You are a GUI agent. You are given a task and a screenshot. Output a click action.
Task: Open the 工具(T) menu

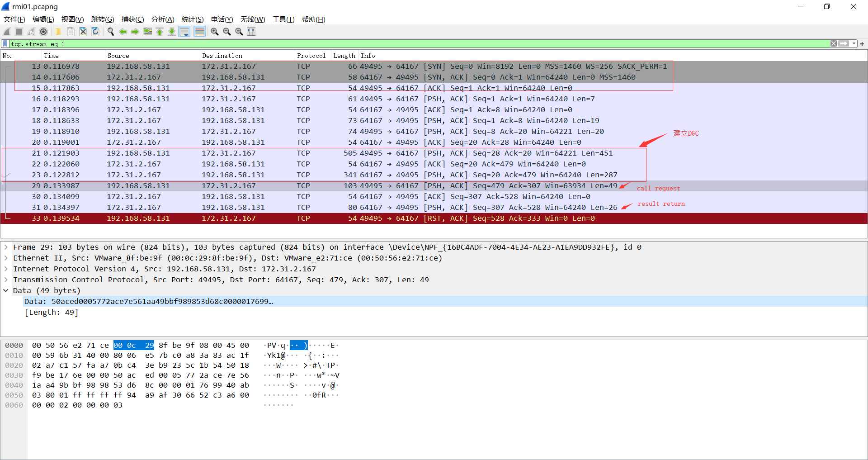[283, 19]
